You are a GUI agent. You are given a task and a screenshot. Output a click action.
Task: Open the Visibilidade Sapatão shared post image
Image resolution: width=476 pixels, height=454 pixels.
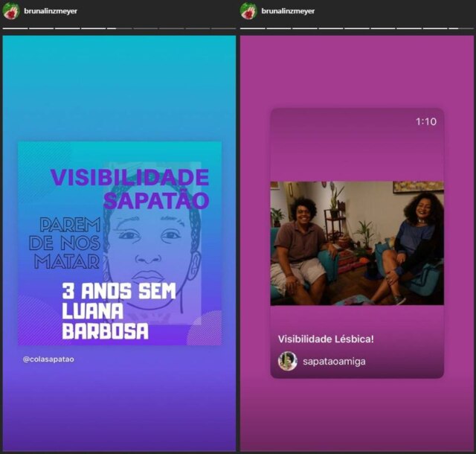click(x=120, y=243)
